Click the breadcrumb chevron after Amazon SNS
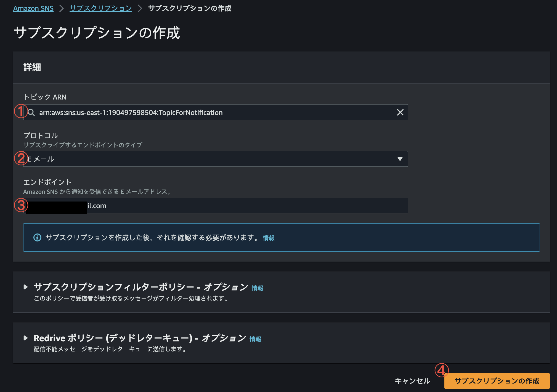This screenshot has height=392, width=557. tap(62, 8)
